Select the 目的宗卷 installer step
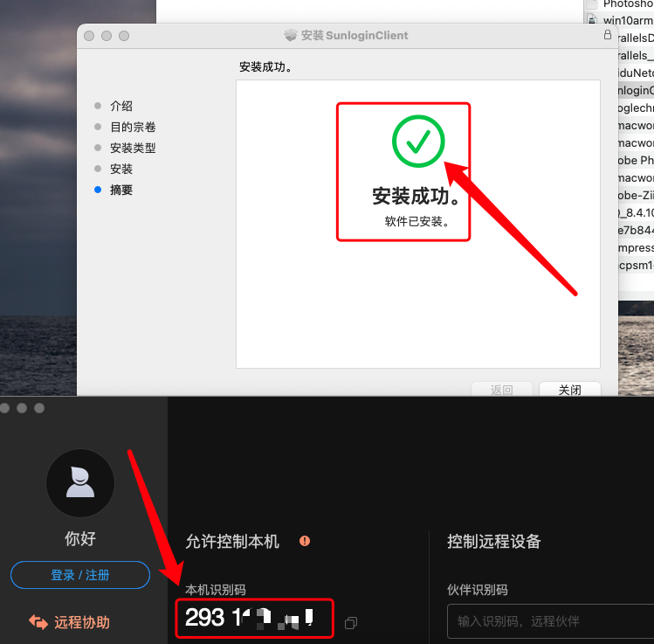 click(x=133, y=127)
